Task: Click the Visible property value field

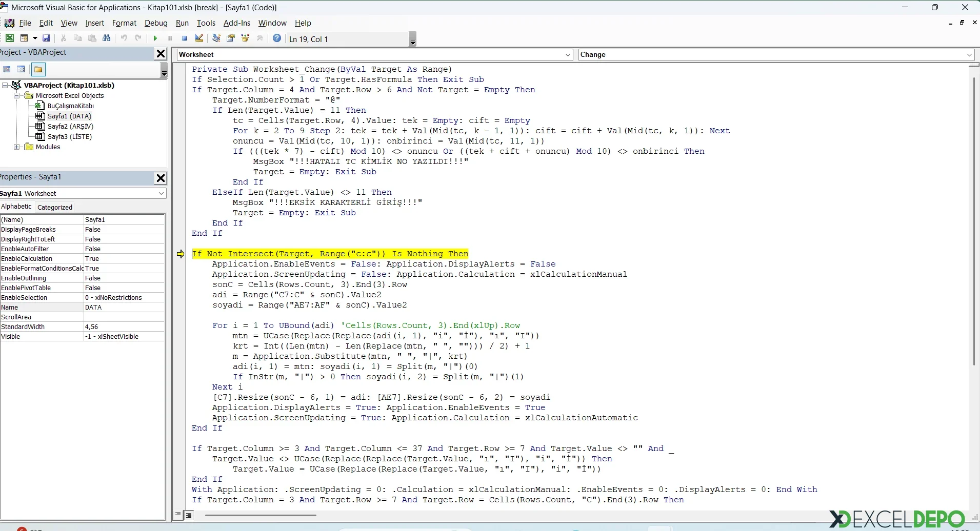Action: click(124, 337)
